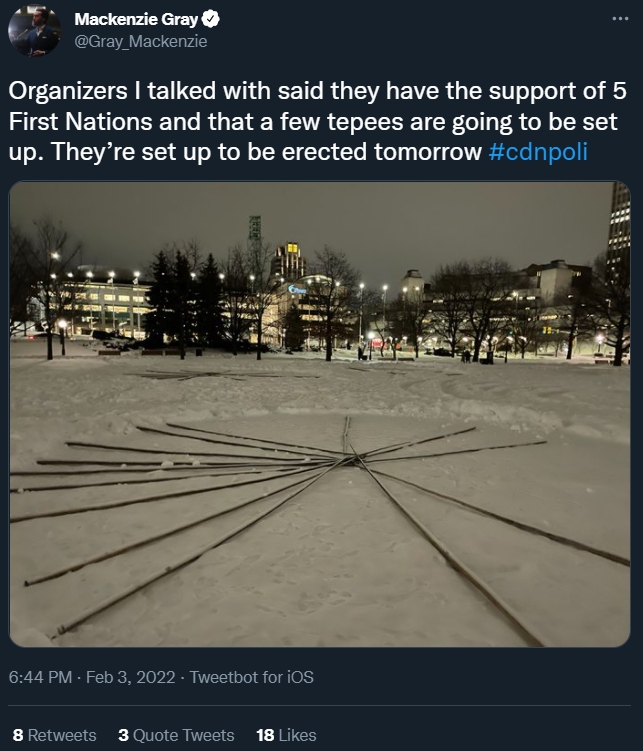Click the Mackenzie Gray display name
The width and height of the screenshot is (643, 751).
tap(136, 19)
